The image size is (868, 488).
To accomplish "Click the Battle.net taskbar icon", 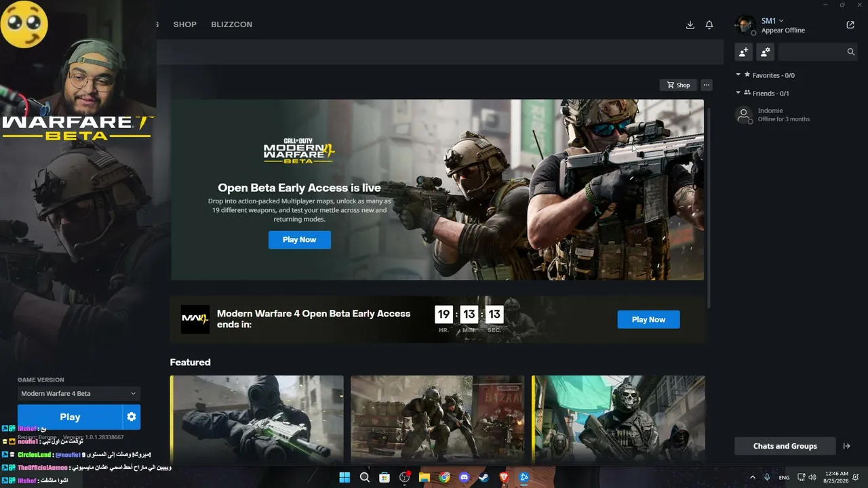I will tap(524, 477).
